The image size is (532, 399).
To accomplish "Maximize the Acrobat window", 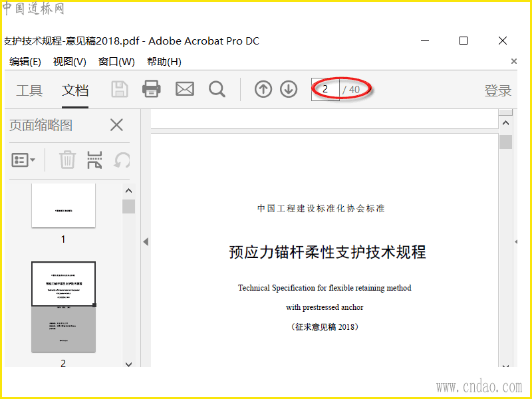I will (464, 41).
